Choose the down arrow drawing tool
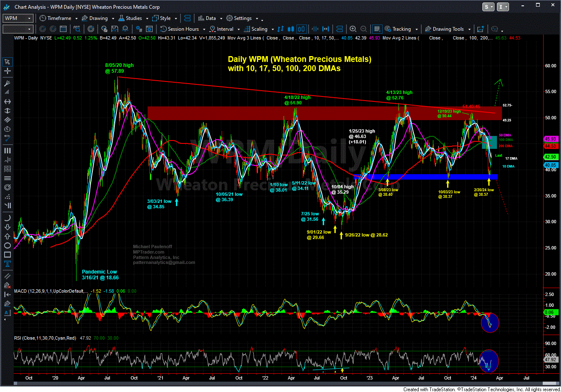This screenshot has width=561, height=392. 7,227
